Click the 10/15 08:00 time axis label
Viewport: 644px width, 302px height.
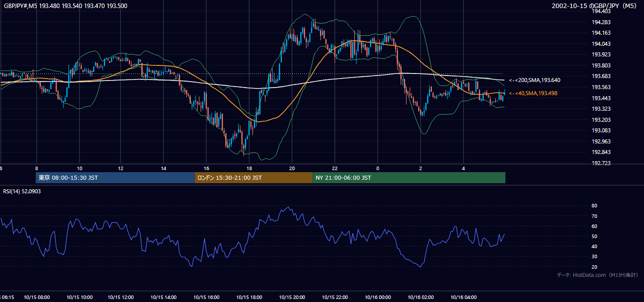(x=36, y=297)
